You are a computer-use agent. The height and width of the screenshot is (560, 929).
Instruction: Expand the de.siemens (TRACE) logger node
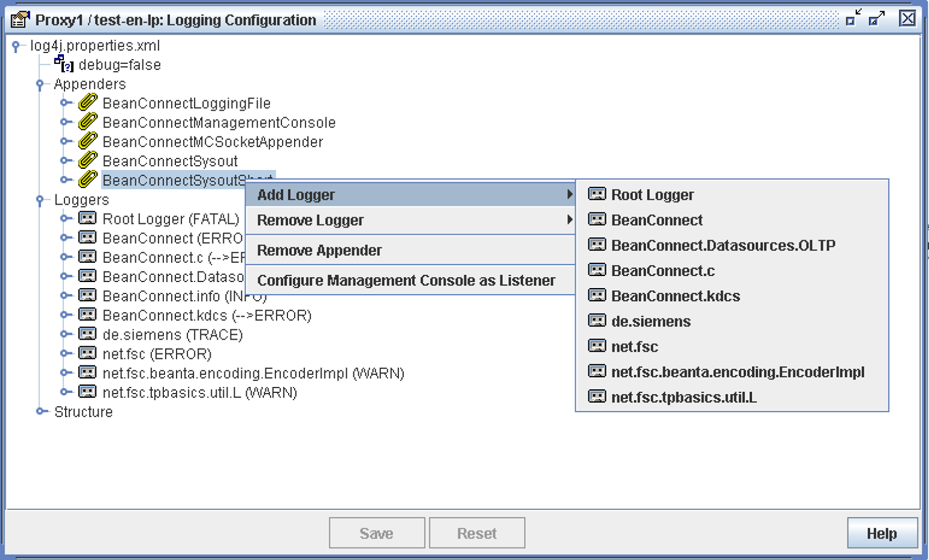(66, 334)
